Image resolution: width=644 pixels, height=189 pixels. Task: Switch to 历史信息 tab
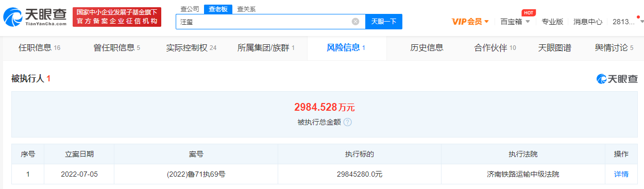[427, 48]
